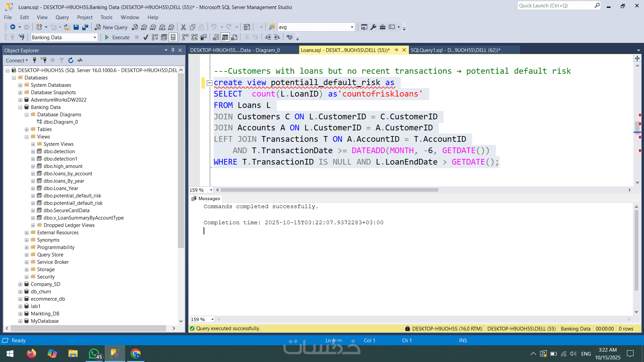The image size is (644, 362).
Task: Expand the Tables folder
Action: click(x=26, y=129)
